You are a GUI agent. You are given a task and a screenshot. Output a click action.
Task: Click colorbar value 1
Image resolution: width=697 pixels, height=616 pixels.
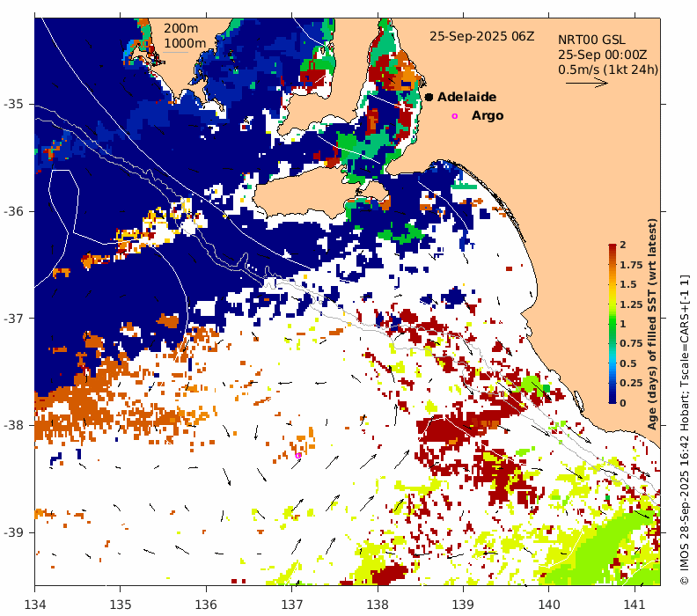pos(623,324)
